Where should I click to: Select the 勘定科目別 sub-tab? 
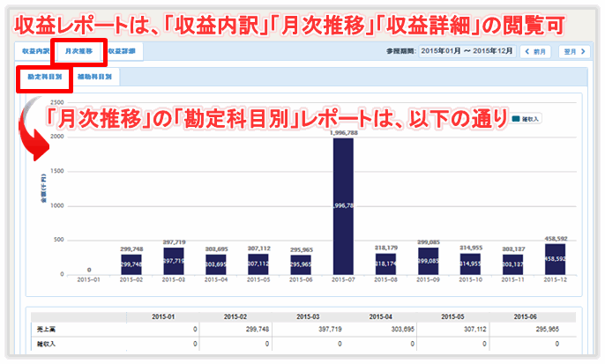(x=42, y=78)
